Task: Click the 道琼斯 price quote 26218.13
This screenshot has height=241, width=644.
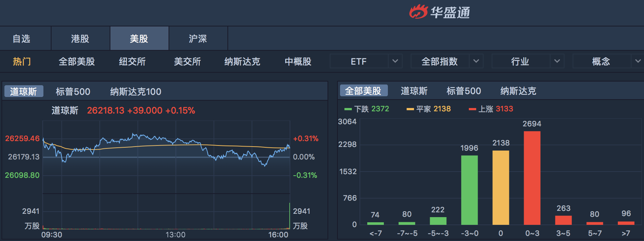Action: [106, 111]
